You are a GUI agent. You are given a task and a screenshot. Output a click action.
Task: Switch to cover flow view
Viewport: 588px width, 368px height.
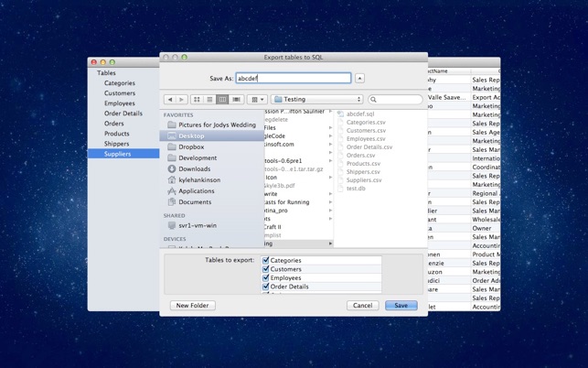point(236,99)
